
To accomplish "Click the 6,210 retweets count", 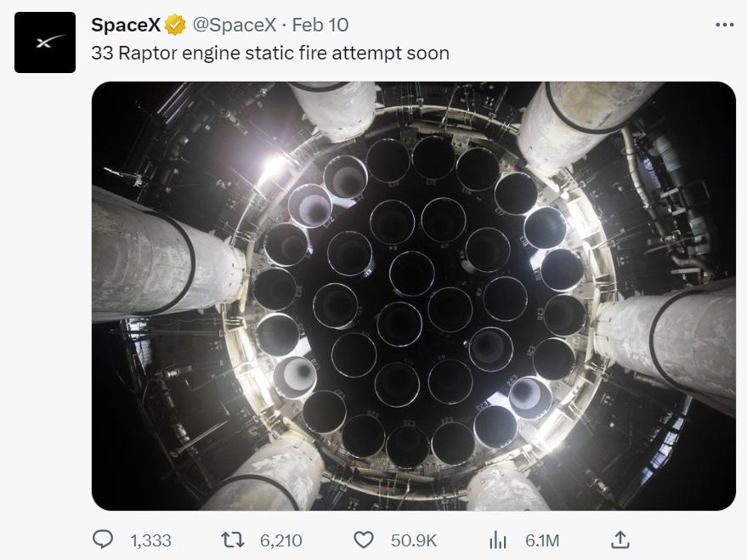I will (x=280, y=540).
